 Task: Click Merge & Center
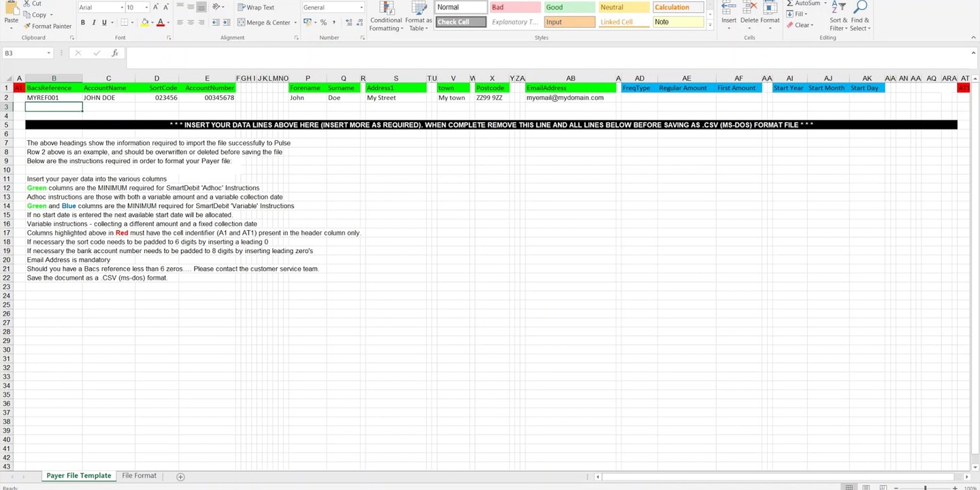click(x=263, y=22)
